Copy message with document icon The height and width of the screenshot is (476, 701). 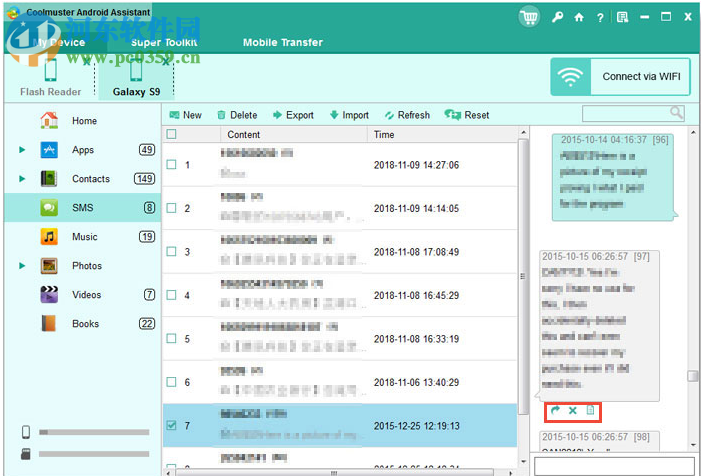point(590,410)
